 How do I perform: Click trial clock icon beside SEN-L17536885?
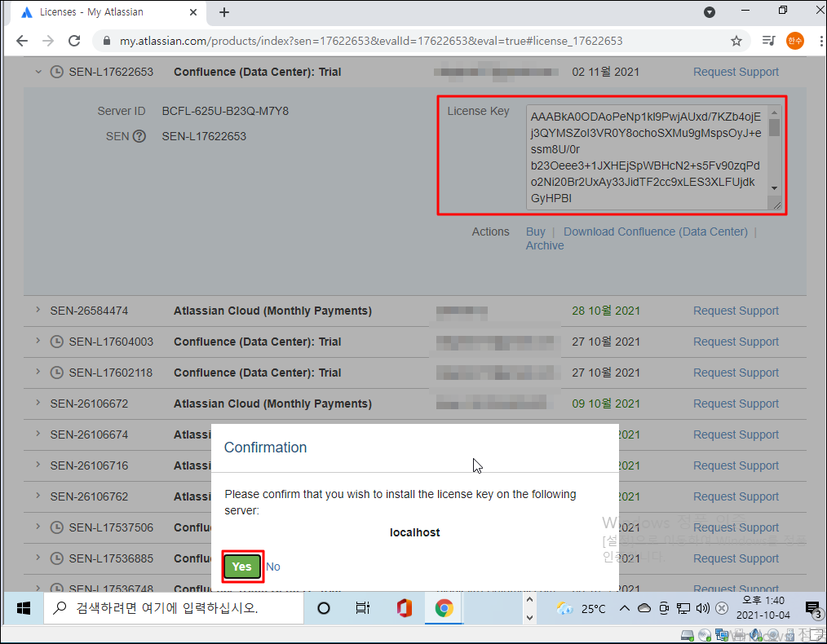[x=56, y=558]
